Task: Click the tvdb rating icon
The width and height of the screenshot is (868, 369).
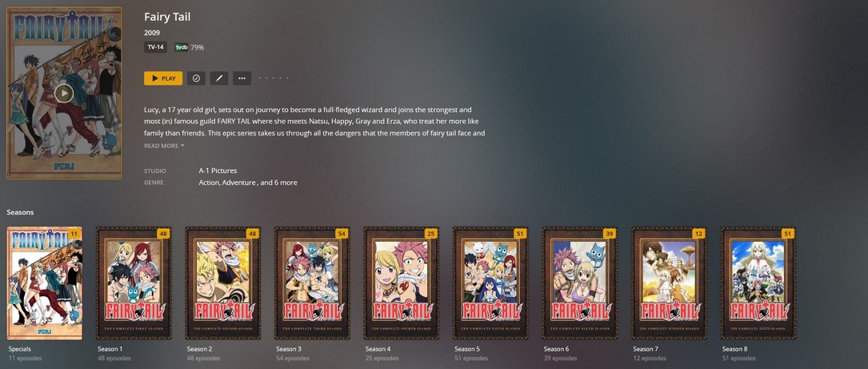Action: [181, 47]
